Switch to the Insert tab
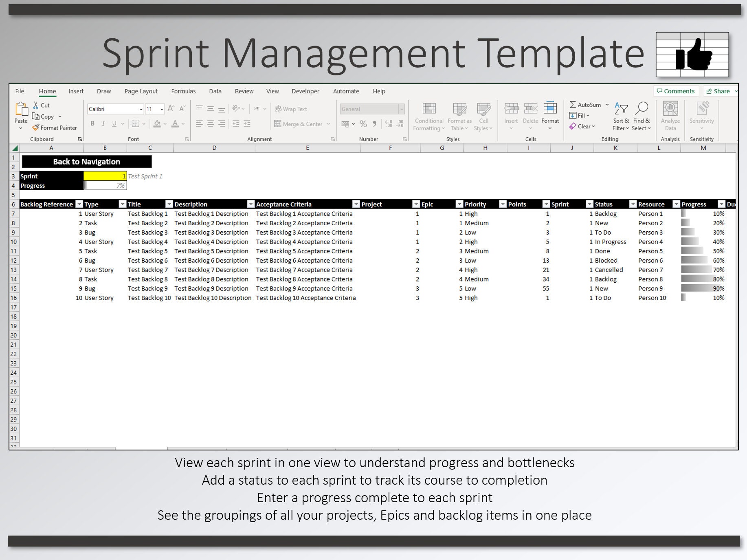Viewport: 747px width, 560px height. 76,91
